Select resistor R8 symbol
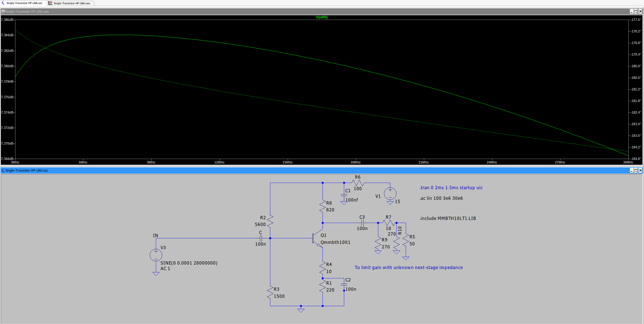The image size is (644, 324). tap(323, 207)
